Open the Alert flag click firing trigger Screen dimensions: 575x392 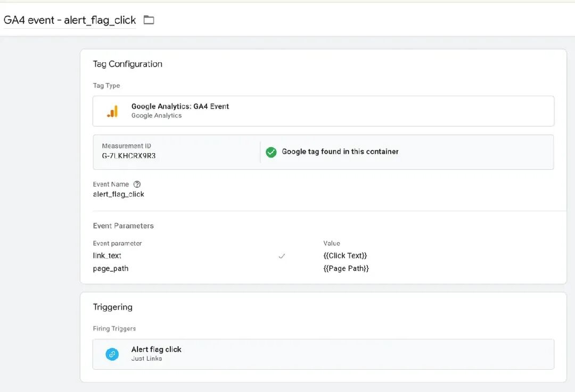pyautogui.click(x=157, y=349)
